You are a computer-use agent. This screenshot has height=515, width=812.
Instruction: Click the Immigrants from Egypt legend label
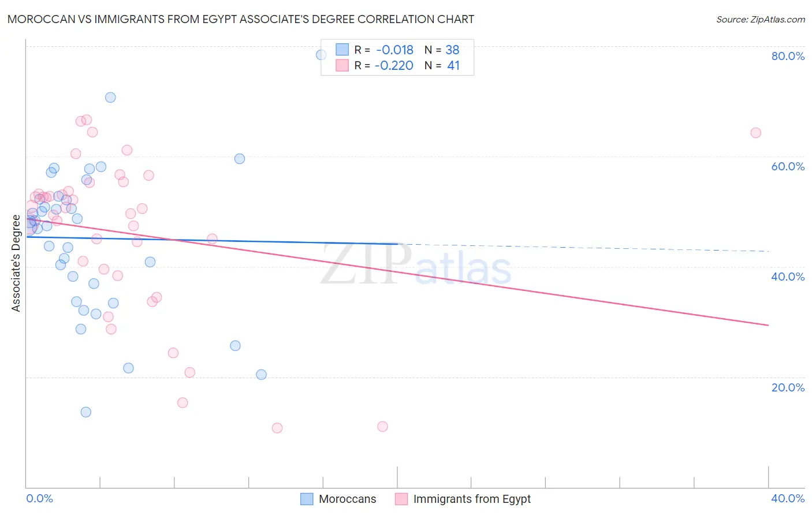(x=472, y=499)
